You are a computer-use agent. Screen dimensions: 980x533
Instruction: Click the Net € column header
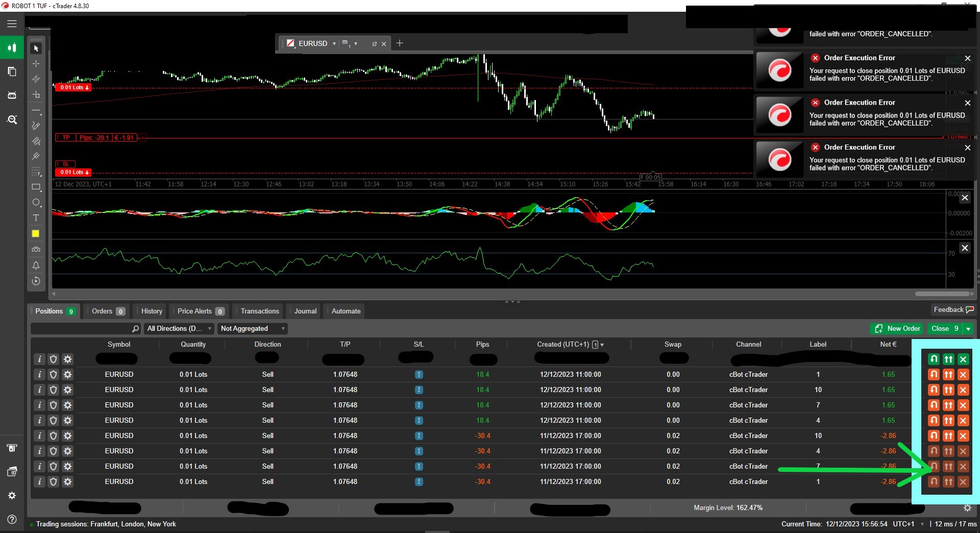click(888, 345)
